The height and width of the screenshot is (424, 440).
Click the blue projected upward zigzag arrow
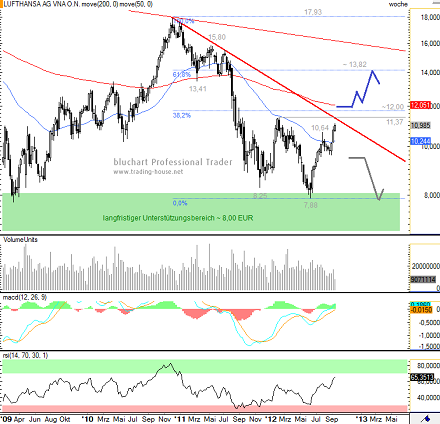click(358, 89)
